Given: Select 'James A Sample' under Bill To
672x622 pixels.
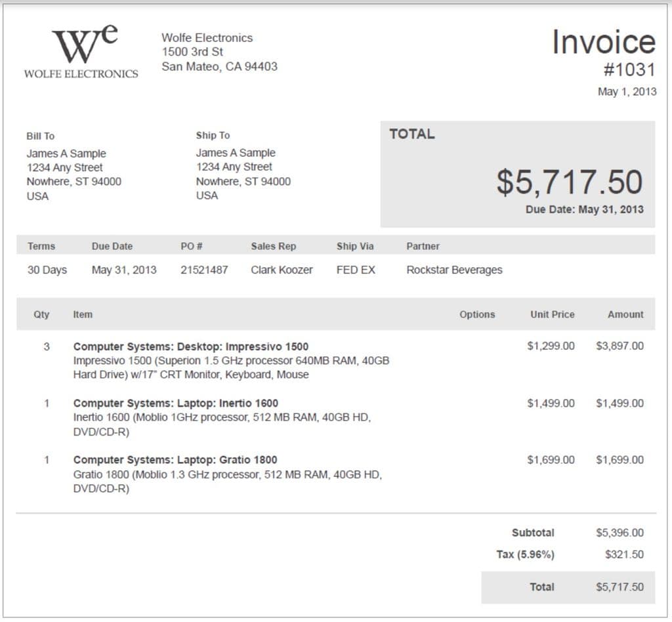Looking at the screenshot, I should (66, 154).
